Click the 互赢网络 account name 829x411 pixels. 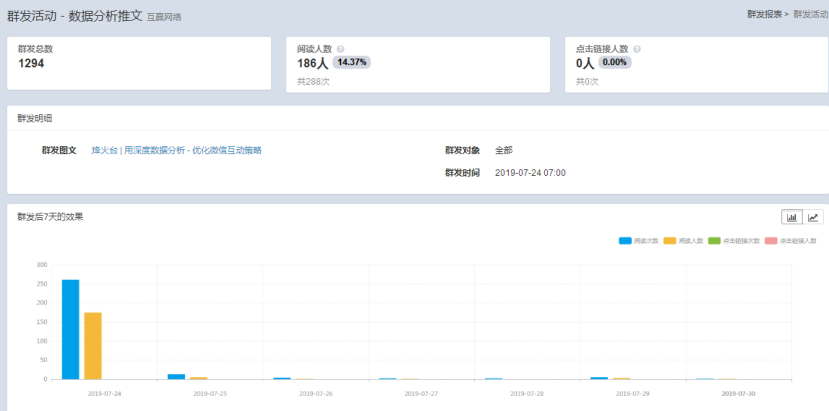(164, 18)
